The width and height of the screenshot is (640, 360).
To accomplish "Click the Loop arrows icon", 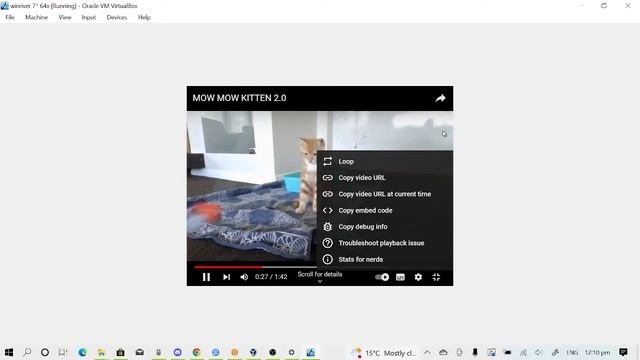I will pos(327,162).
